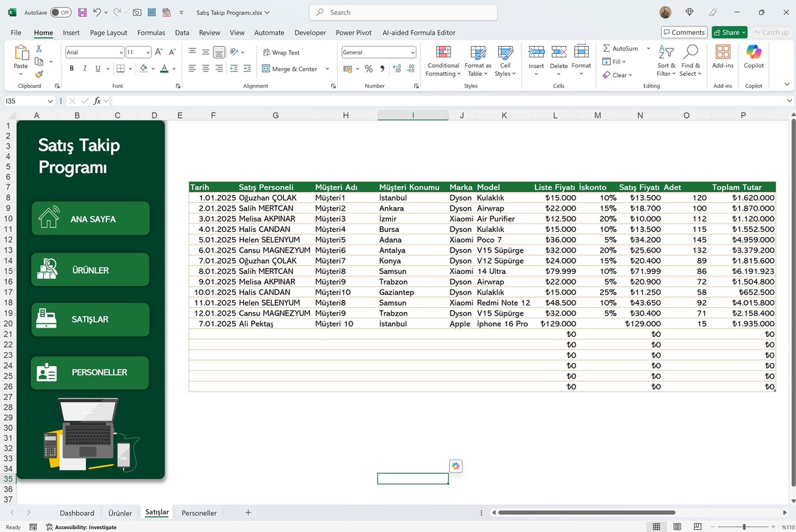Image resolution: width=796 pixels, height=532 pixels.
Task: Select Align Left icon
Action: pyautogui.click(x=192, y=69)
